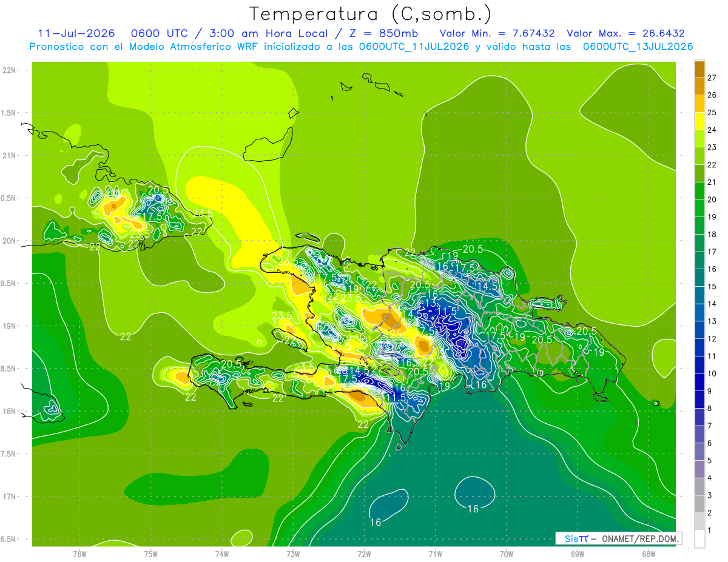Pick the gray band between legend 2 and 3

point(699,504)
